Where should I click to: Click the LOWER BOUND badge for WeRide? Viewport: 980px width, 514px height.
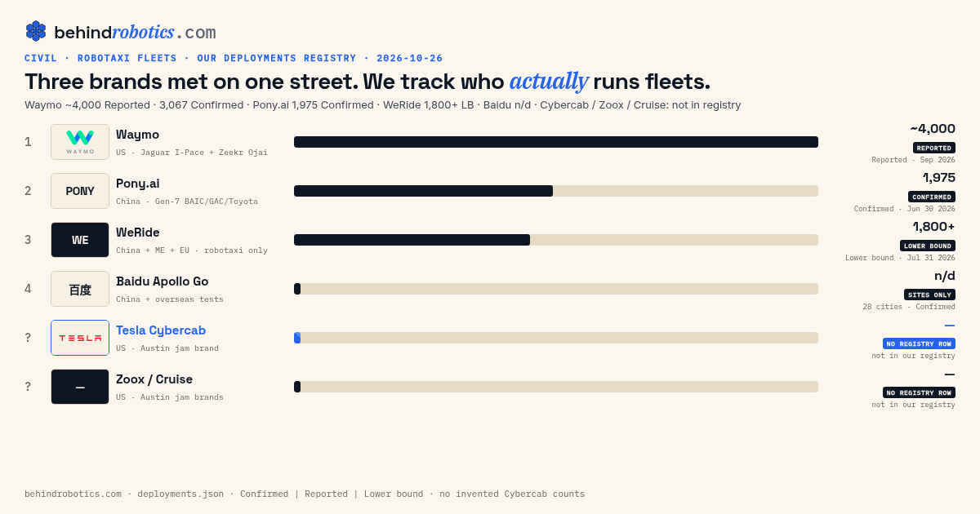pyautogui.click(x=928, y=246)
